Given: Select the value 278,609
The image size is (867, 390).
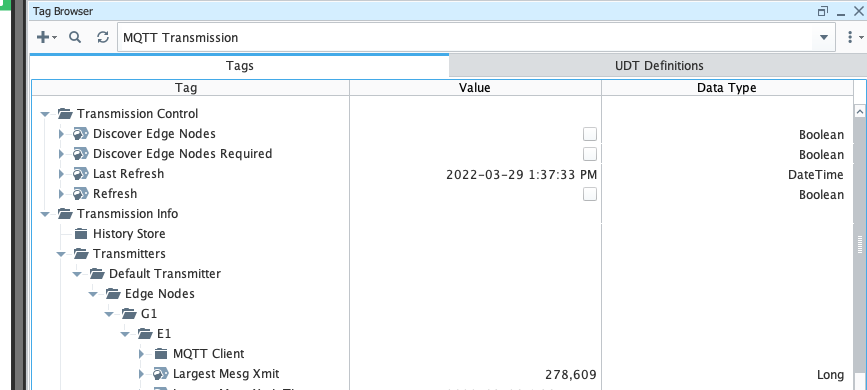Looking at the screenshot, I should (571, 375).
